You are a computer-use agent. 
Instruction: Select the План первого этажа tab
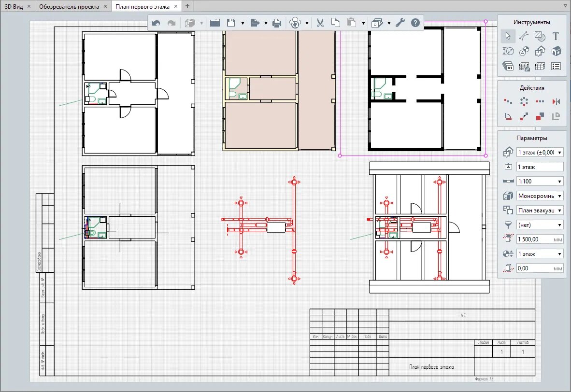pos(143,7)
